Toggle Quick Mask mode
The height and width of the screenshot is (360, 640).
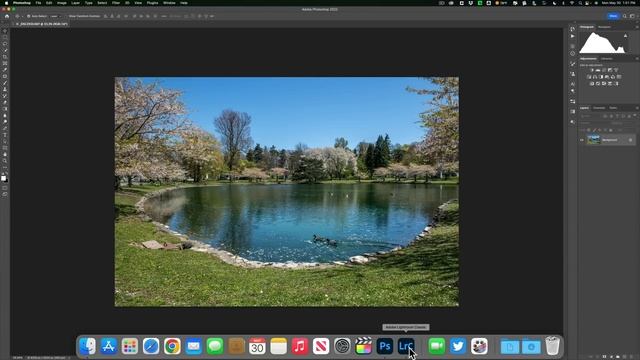click(5, 187)
